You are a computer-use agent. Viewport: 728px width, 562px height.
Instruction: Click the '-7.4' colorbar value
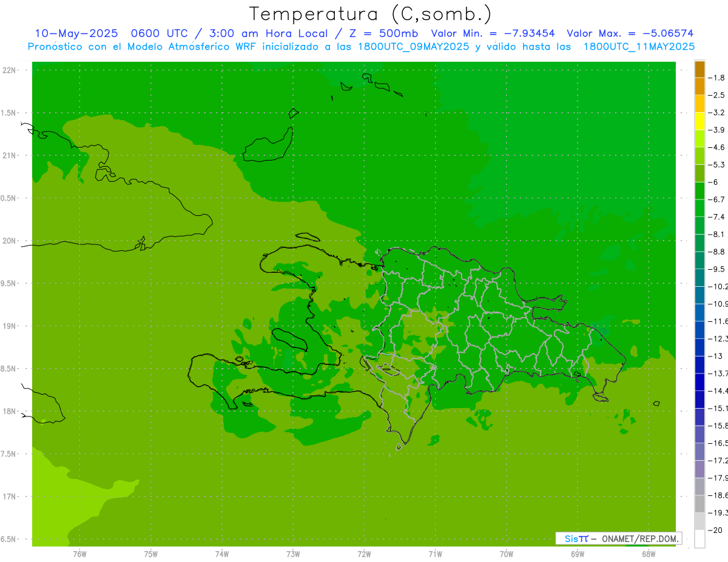tap(716, 217)
